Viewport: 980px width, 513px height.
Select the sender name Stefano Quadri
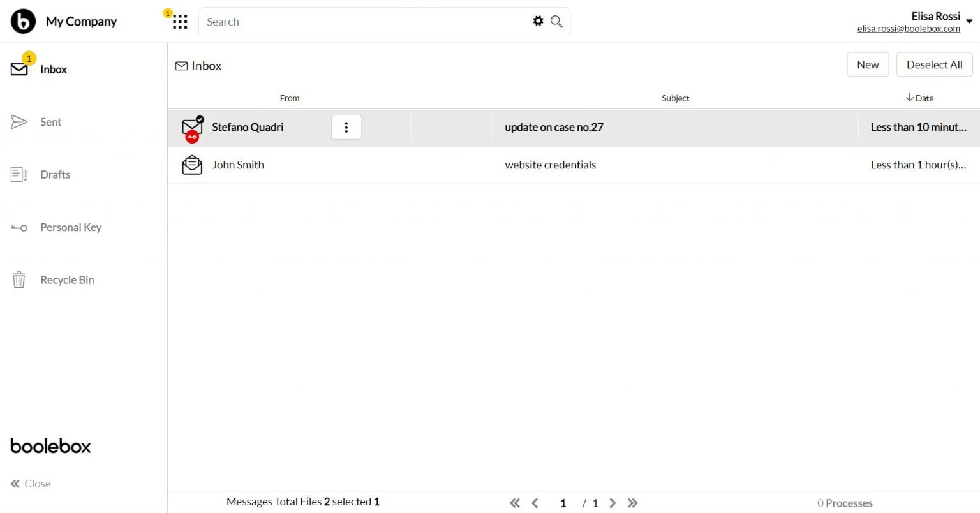pos(248,127)
